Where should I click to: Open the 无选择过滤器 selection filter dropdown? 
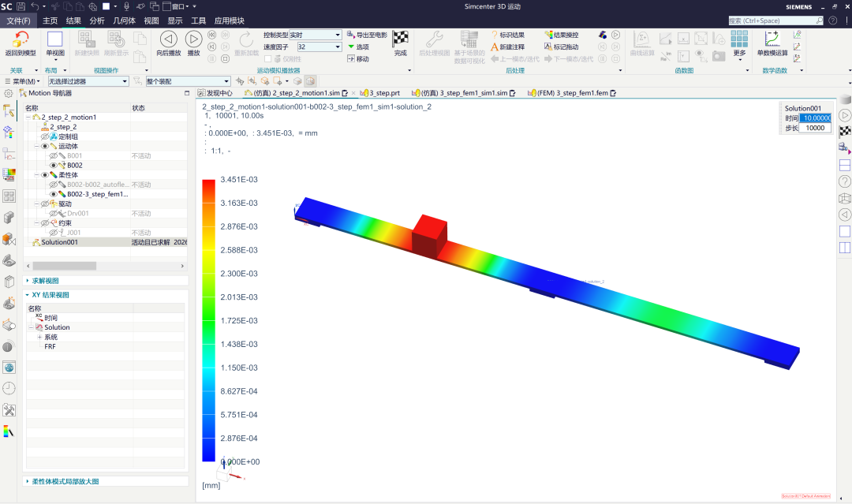[125, 81]
